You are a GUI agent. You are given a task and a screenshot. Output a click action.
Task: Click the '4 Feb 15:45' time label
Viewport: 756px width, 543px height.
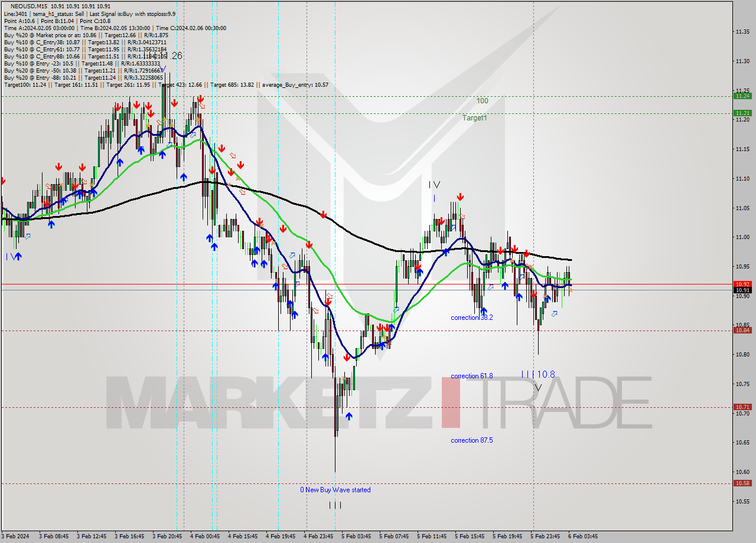242,537
